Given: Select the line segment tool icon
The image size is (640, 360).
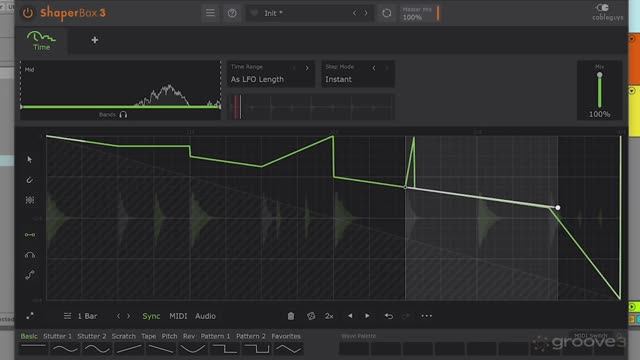Looking at the screenshot, I should click(30, 235).
